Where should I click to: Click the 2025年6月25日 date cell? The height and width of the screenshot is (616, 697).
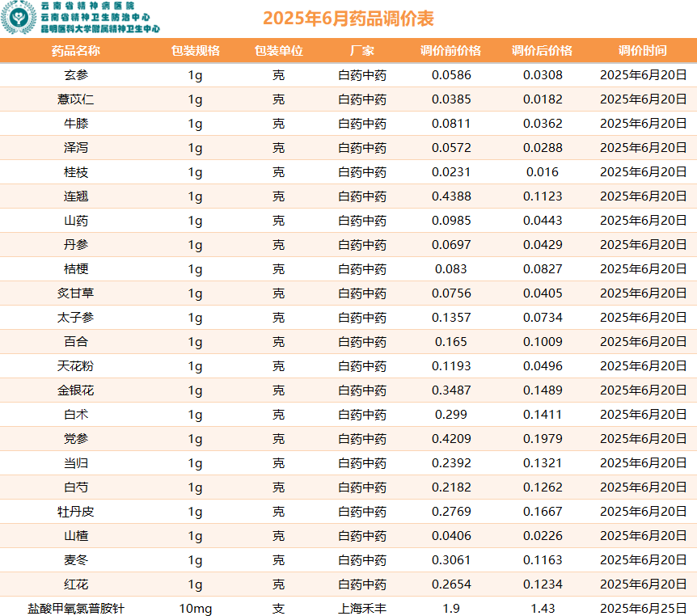tap(643, 609)
